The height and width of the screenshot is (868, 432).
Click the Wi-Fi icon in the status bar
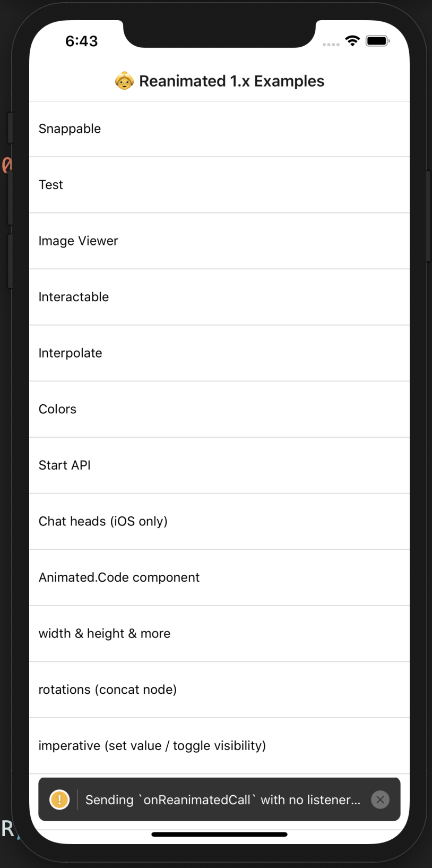pos(352,40)
